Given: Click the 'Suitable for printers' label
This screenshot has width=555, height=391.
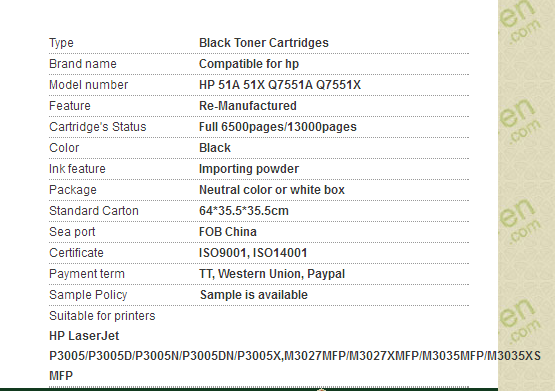Looking at the screenshot, I should point(102,316).
